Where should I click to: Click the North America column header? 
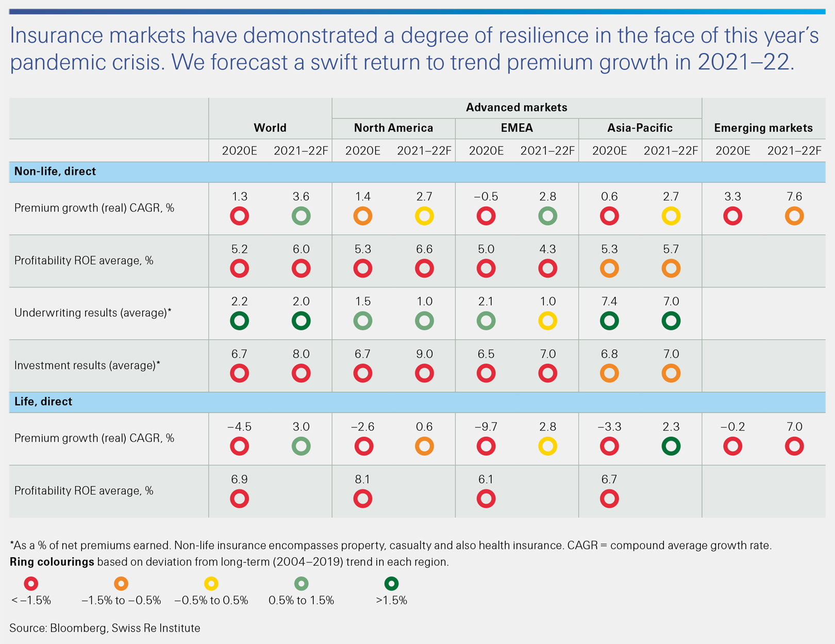393,128
